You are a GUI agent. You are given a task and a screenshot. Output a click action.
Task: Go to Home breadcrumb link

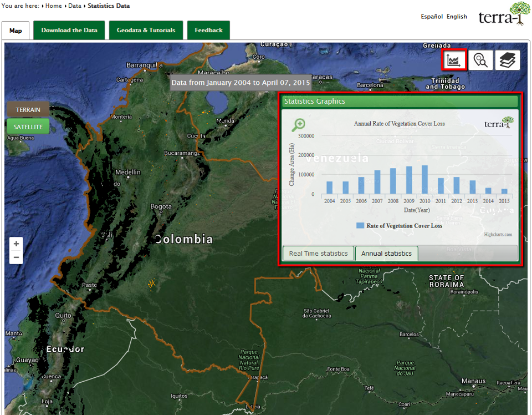point(54,6)
